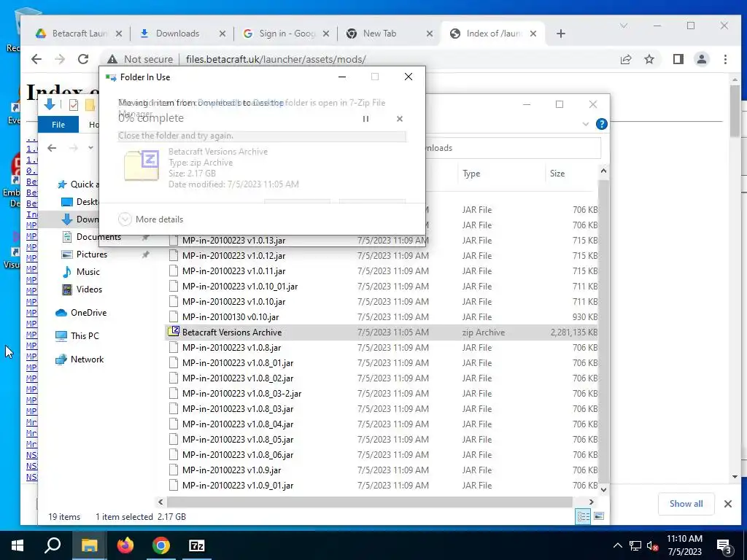Show hidden system tray icons

617,545
